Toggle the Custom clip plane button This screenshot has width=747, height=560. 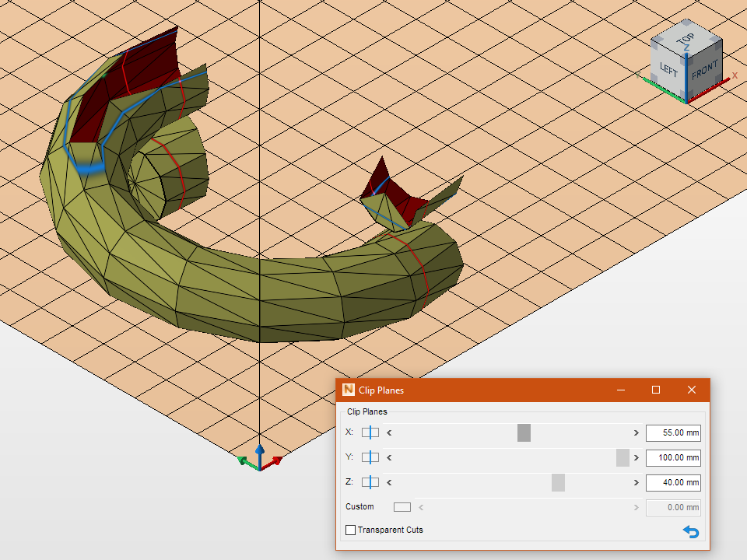click(x=402, y=507)
